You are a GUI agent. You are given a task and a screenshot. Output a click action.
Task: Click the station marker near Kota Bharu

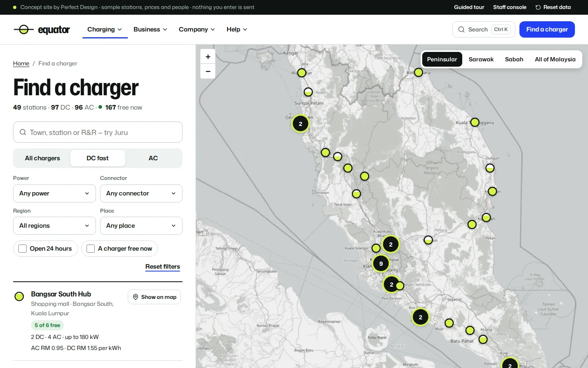(419, 73)
